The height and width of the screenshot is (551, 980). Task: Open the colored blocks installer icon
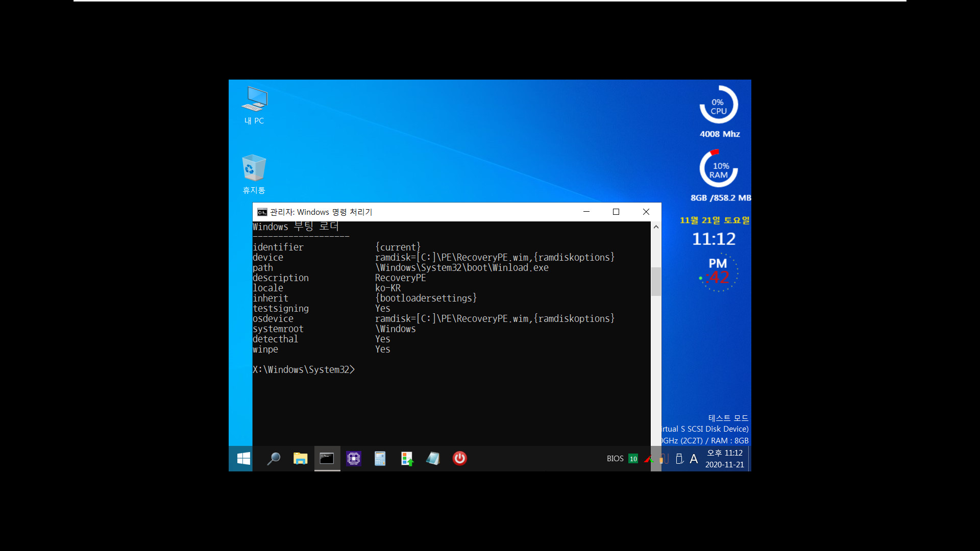click(x=407, y=459)
